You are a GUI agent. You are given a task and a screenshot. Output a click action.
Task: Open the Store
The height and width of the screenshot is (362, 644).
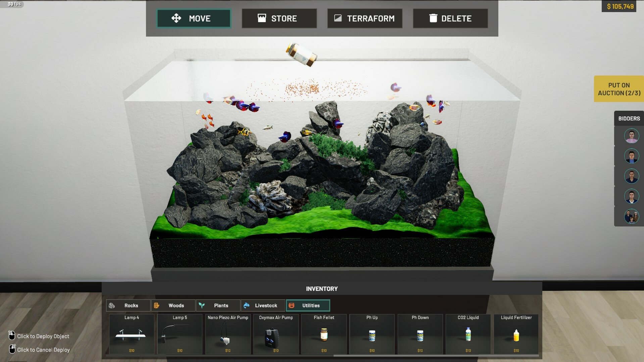pos(279,18)
